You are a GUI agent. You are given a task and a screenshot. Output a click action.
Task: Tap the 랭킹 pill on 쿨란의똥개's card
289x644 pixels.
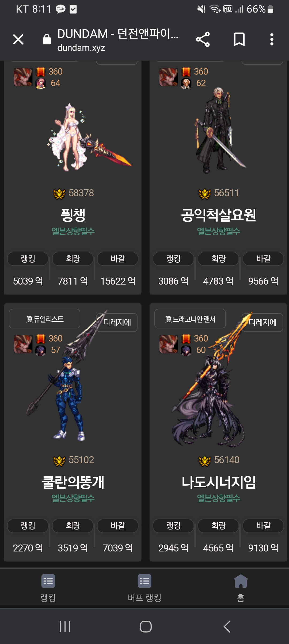[28, 526]
